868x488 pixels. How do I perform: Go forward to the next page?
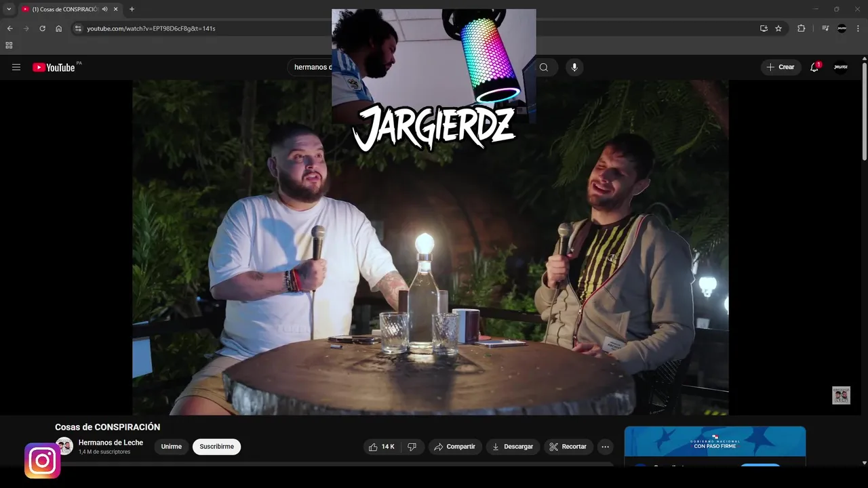(x=26, y=28)
